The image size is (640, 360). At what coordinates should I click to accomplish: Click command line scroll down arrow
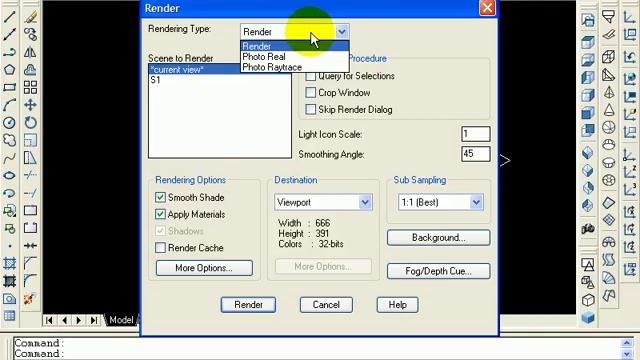click(627, 353)
